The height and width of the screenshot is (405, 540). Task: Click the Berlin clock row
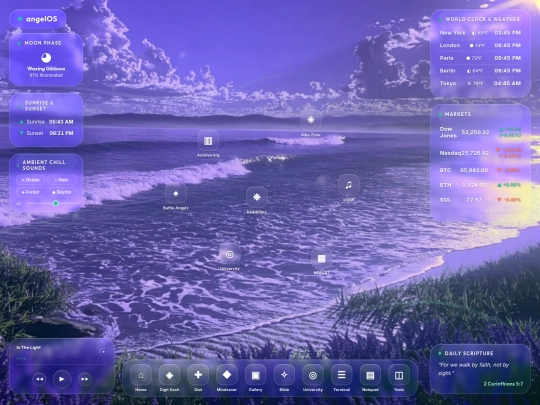point(480,71)
